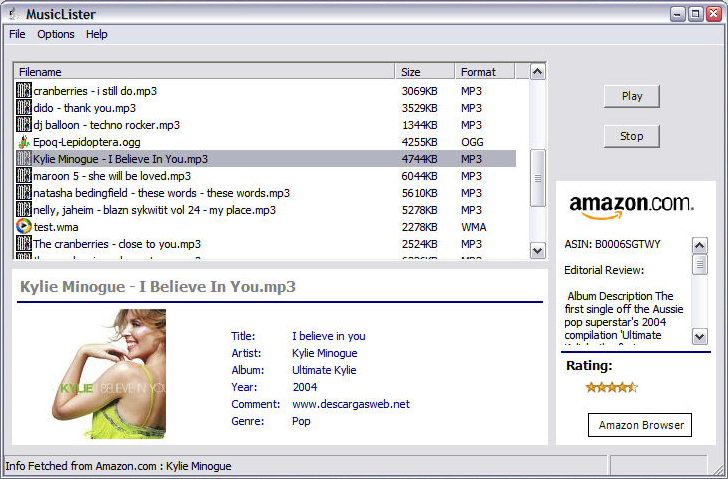
Task: Click file icon beside Kylie Minogue - I Believe In You.mp3
Action: [24, 159]
